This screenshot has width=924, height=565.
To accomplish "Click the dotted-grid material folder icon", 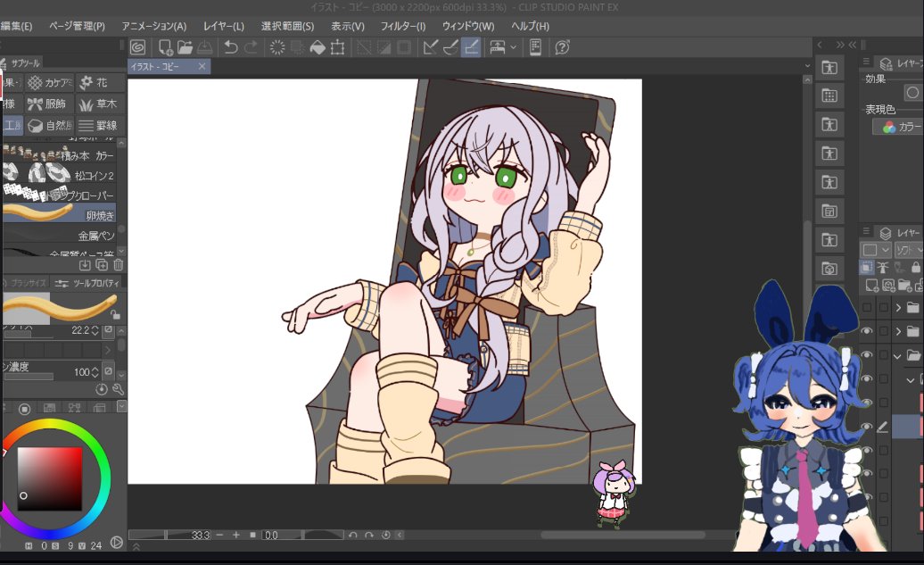I will coord(829,96).
